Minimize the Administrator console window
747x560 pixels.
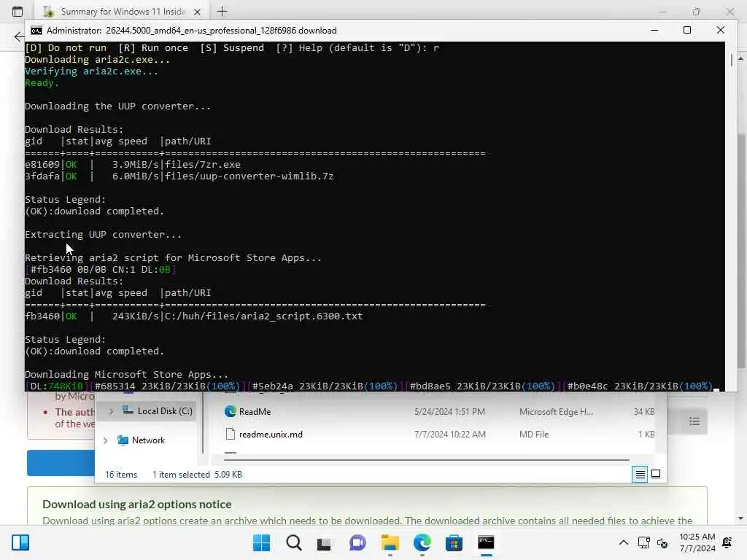point(654,30)
